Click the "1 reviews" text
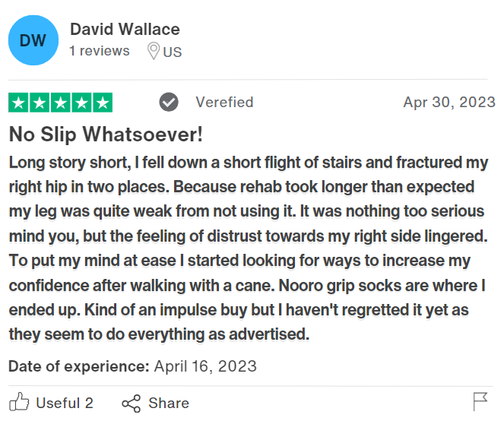This screenshot has height=421, width=504. coord(100,51)
